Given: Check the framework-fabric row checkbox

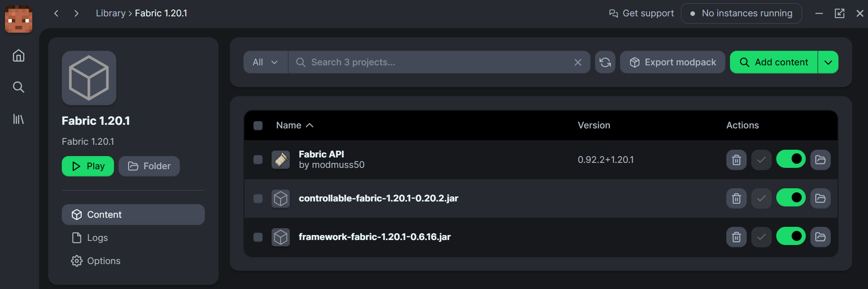Looking at the screenshot, I should click(x=258, y=237).
